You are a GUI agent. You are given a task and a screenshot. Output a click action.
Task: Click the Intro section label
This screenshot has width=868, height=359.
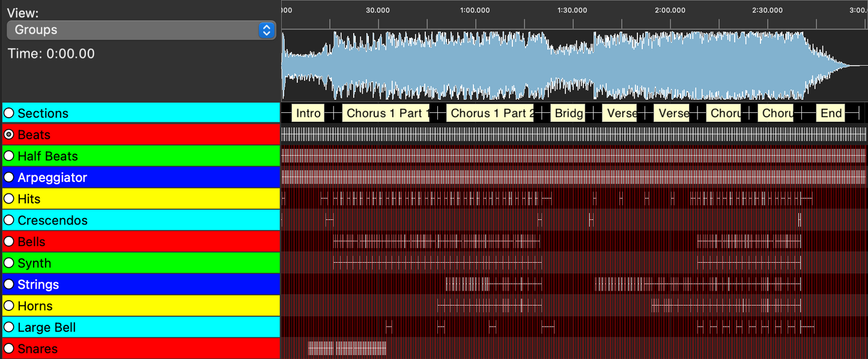coord(308,113)
